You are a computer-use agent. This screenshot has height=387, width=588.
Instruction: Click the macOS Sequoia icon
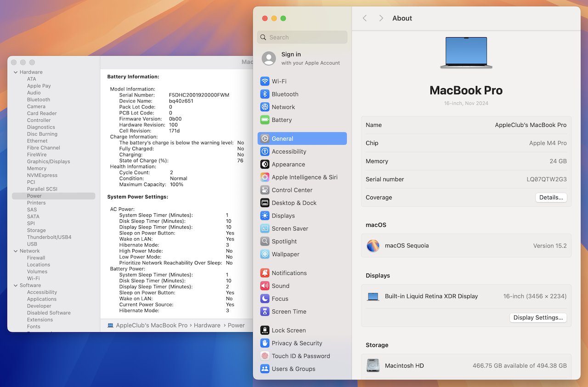click(373, 246)
